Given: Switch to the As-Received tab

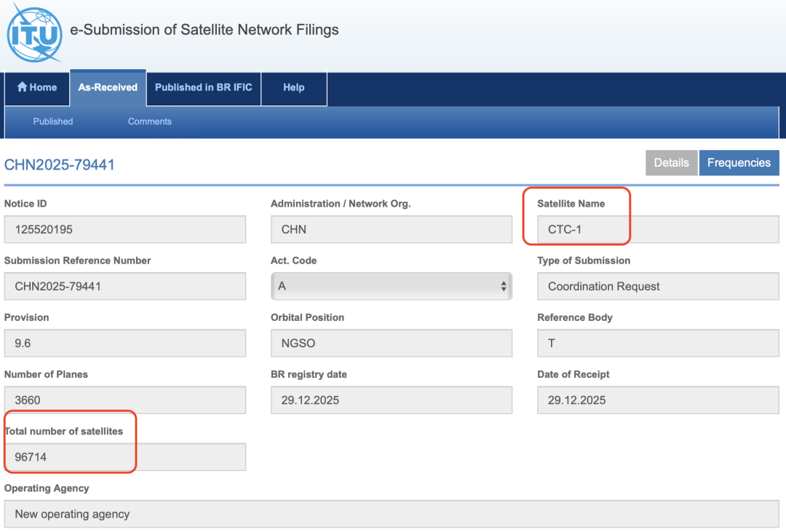Looking at the screenshot, I should click(108, 87).
